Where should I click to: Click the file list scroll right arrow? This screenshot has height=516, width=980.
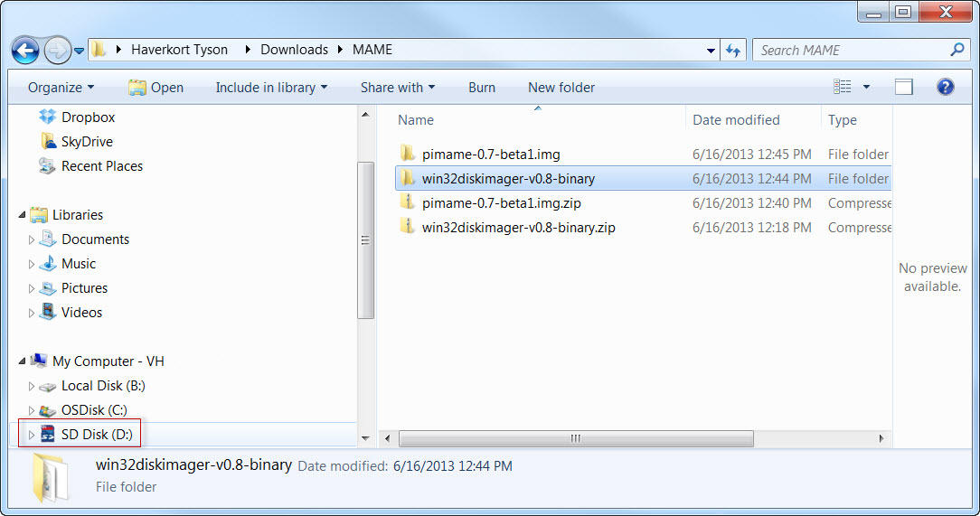pyautogui.click(x=881, y=438)
